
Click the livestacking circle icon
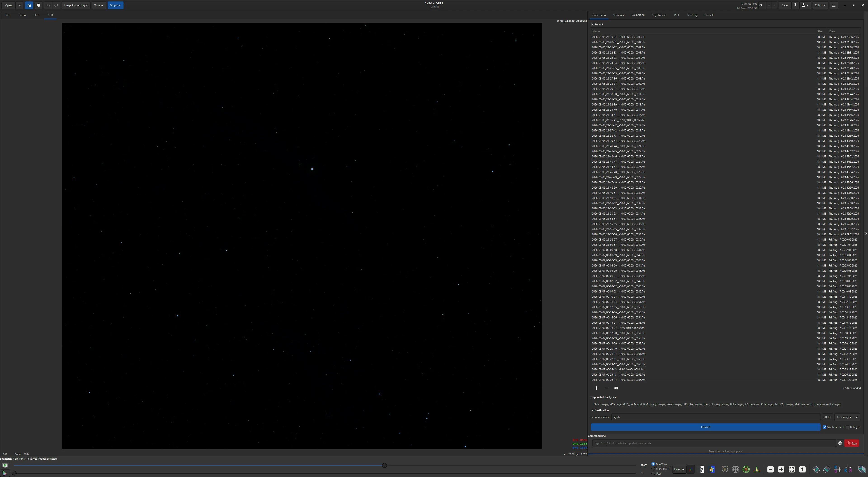point(38,5)
